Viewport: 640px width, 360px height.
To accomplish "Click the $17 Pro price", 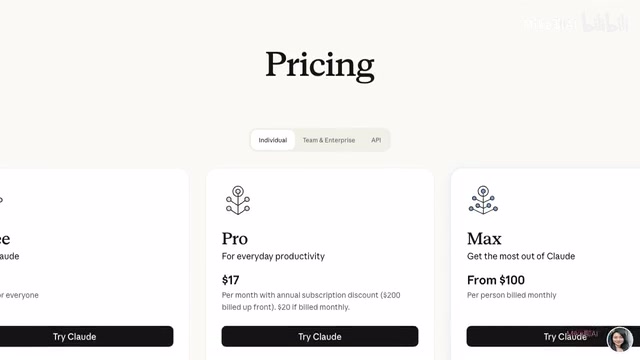I will (230, 280).
